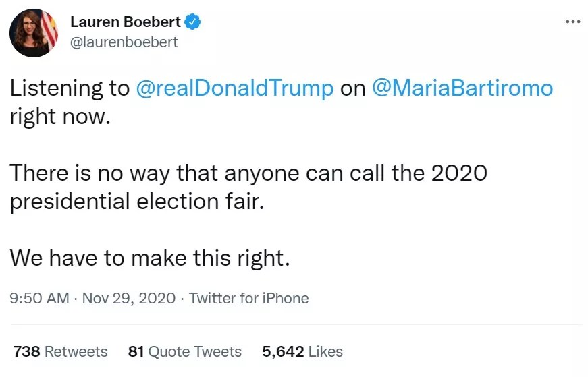This screenshot has height=377, width=588.
Task: Click the blue verified checkmark badge
Action: pyautogui.click(x=192, y=22)
